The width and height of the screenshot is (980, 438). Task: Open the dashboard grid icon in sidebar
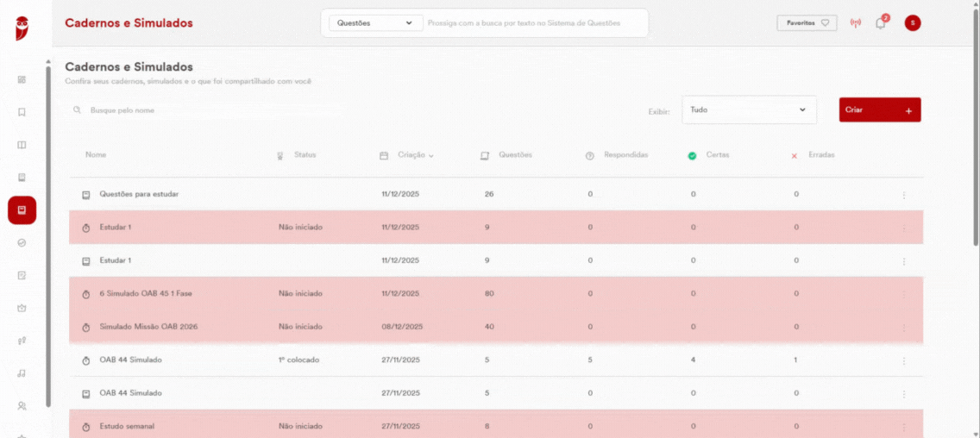point(22,79)
